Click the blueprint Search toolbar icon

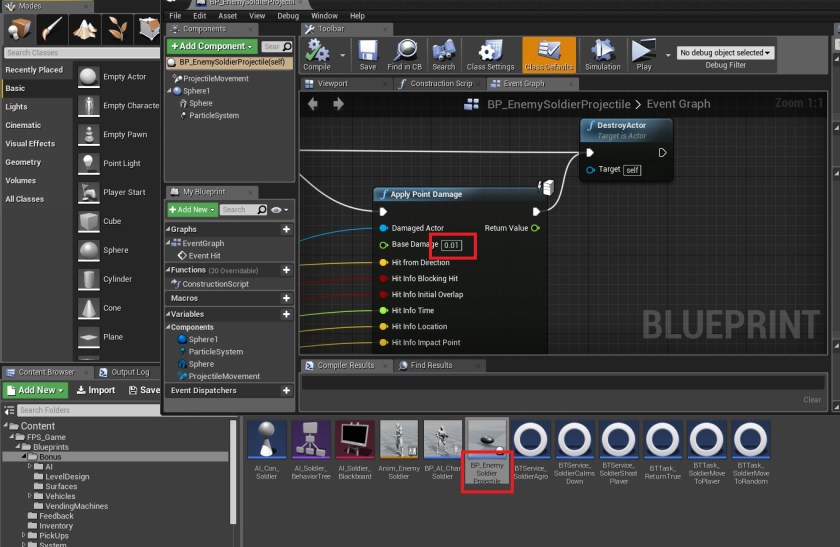coord(444,53)
